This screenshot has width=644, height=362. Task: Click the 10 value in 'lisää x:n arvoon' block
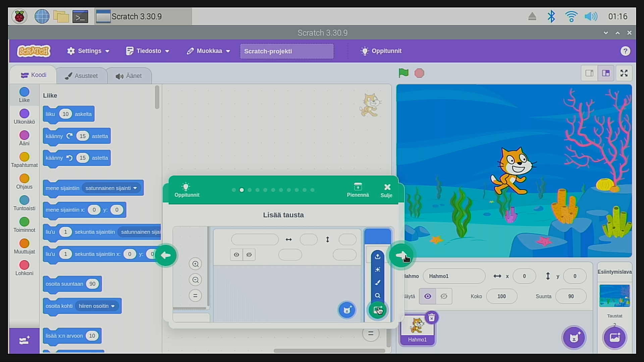pyautogui.click(x=92, y=336)
